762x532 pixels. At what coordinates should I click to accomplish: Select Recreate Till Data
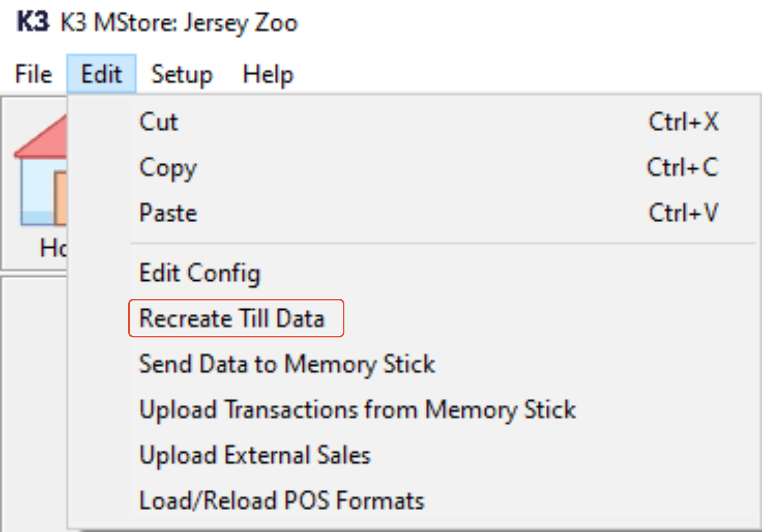pos(232,318)
